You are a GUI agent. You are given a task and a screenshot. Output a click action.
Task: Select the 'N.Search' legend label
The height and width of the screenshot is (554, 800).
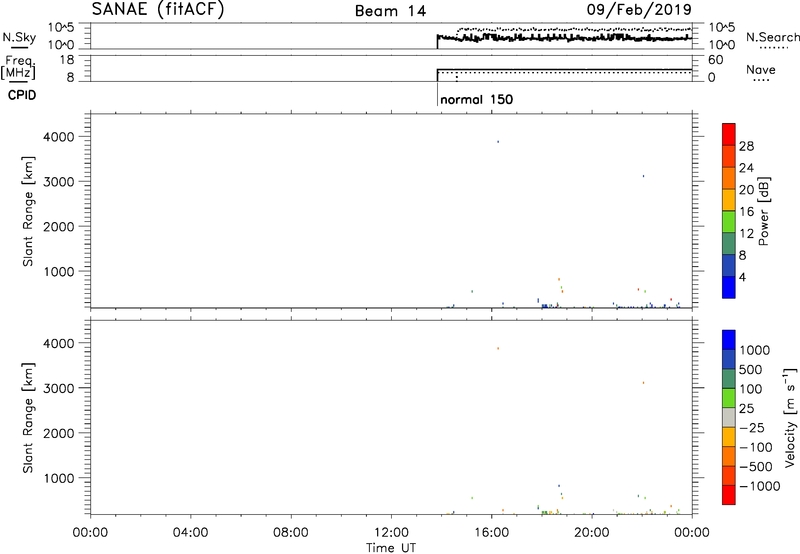tap(772, 37)
